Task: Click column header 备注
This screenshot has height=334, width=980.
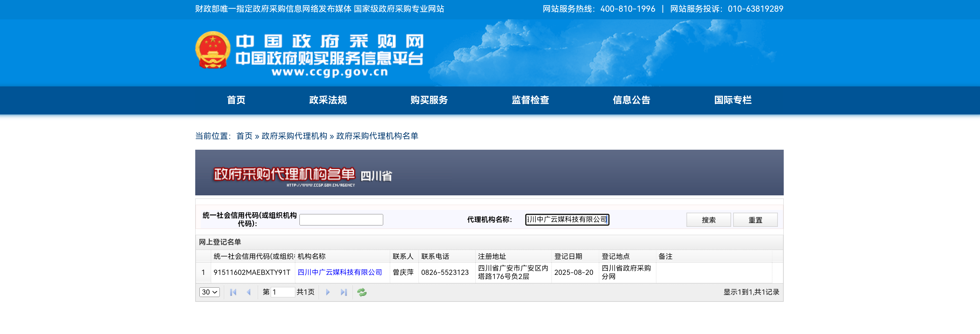Action: pos(714,256)
